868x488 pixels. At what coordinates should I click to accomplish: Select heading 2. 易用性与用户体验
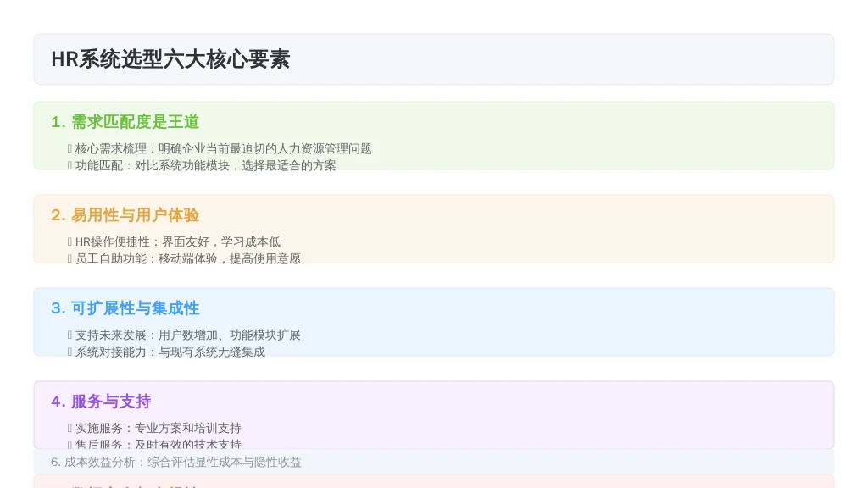click(125, 215)
